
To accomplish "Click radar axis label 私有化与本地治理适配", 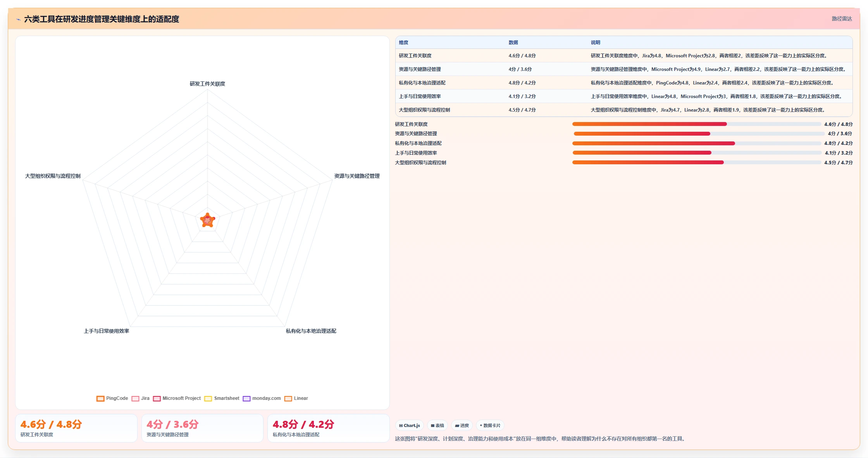I will [x=311, y=331].
